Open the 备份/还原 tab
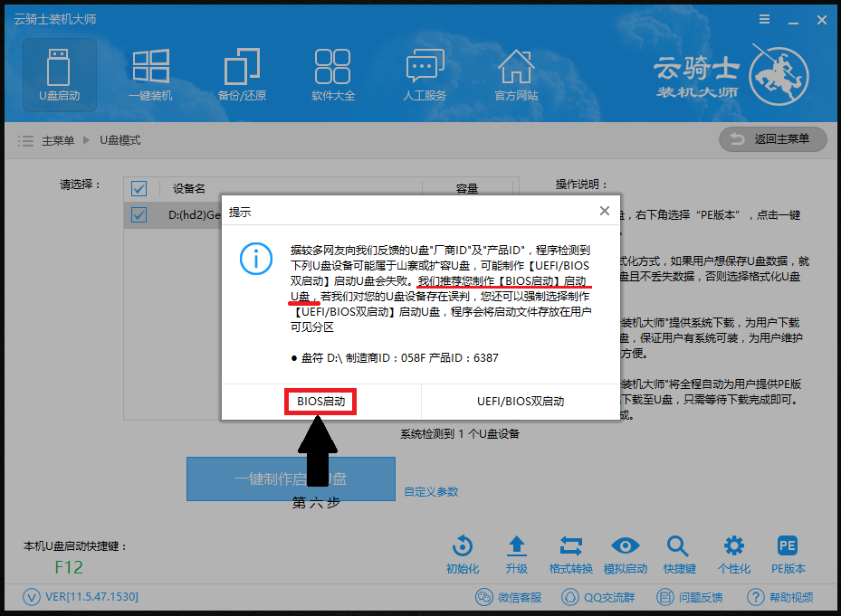841x616 pixels. [242, 75]
